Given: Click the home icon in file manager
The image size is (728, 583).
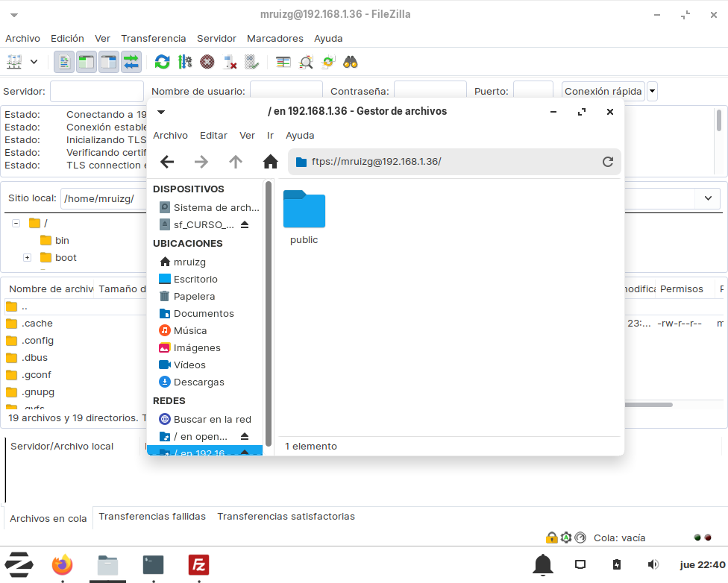Looking at the screenshot, I should pyautogui.click(x=270, y=162).
